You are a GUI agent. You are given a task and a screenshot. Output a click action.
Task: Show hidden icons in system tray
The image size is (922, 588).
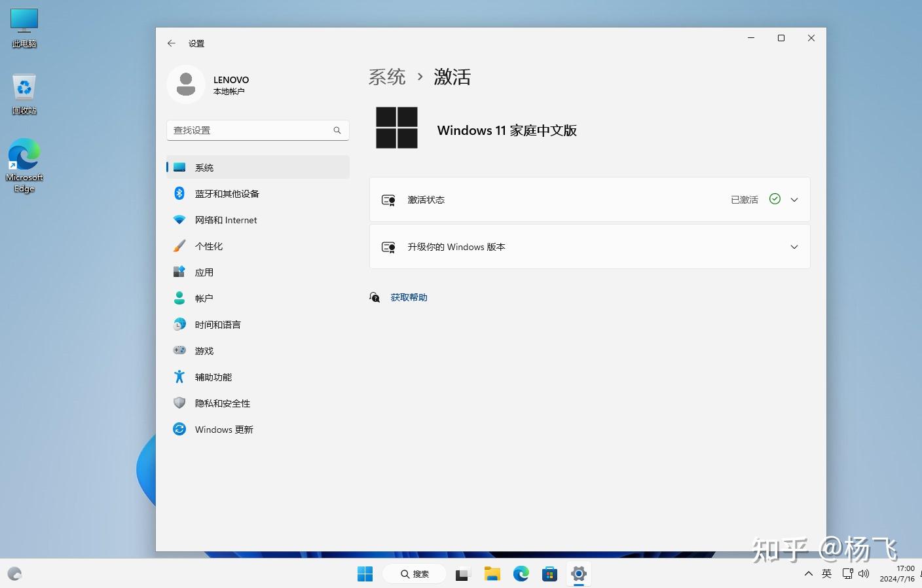point(808,574)
